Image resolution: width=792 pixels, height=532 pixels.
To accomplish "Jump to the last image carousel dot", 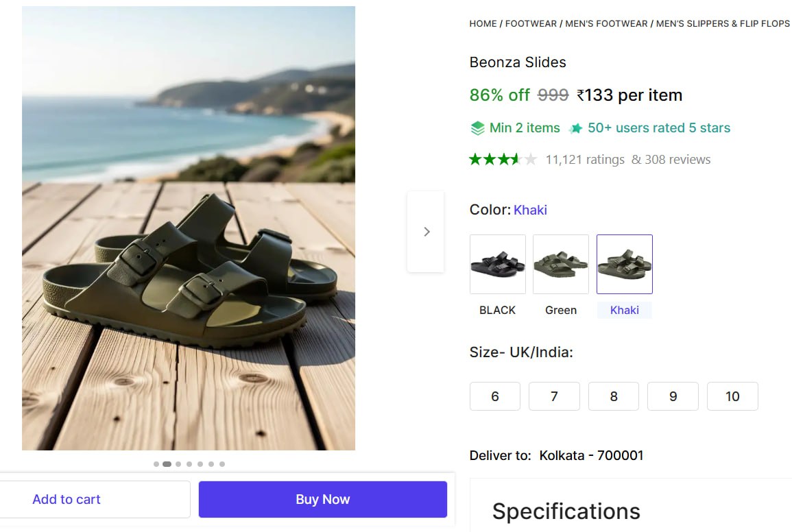I will pos(222,464).
